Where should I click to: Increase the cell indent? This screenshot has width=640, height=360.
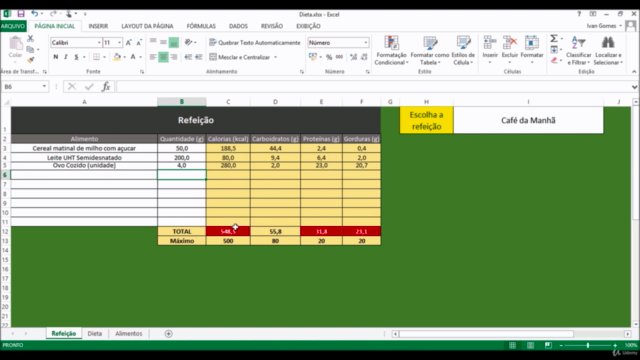[x=199, y=57]
